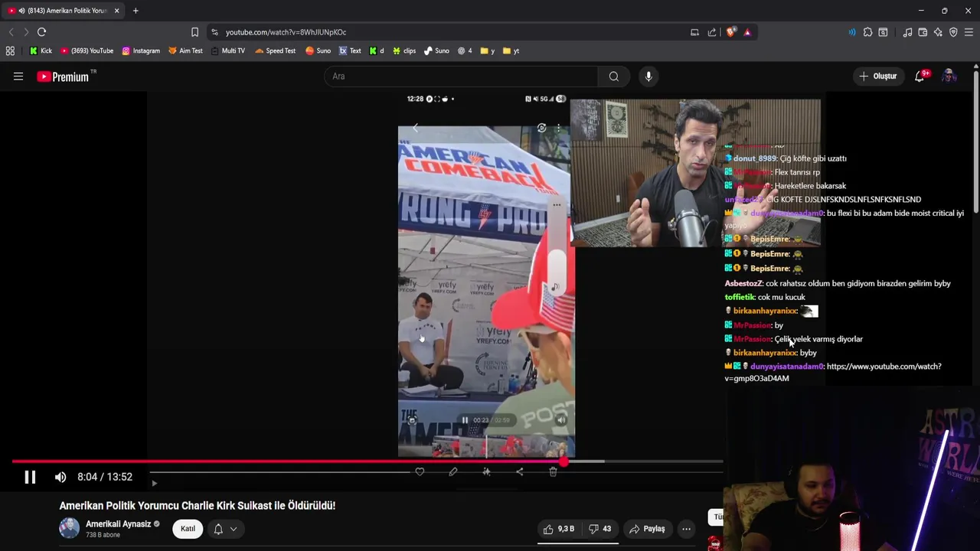Open the Leo AI sparkle icon
The image size is (980, 551).
pyautogui.click(x=938, y=32)
